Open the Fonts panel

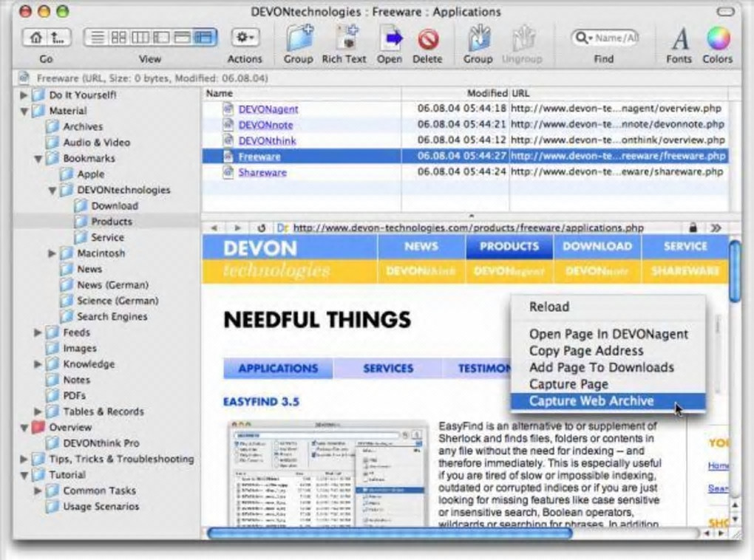pos(679,38)
